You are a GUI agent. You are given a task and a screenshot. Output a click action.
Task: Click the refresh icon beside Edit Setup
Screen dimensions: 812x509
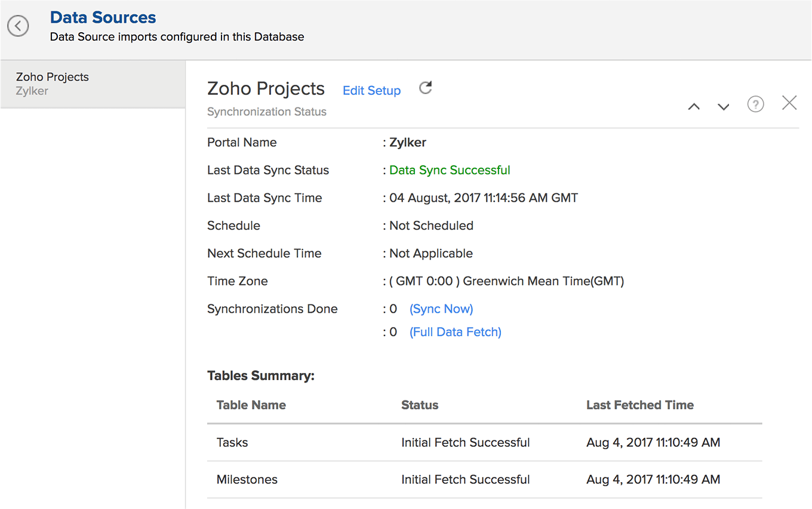[425, 88]
